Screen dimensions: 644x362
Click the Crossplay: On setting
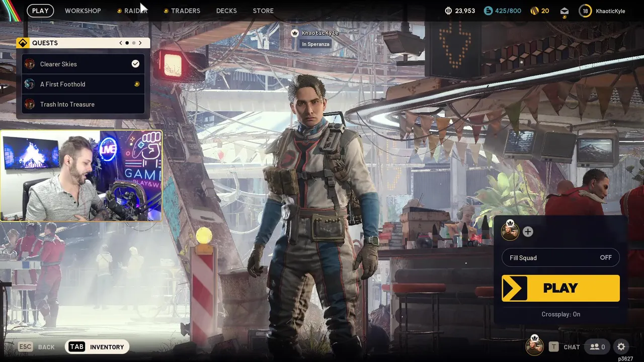(561, 314)
